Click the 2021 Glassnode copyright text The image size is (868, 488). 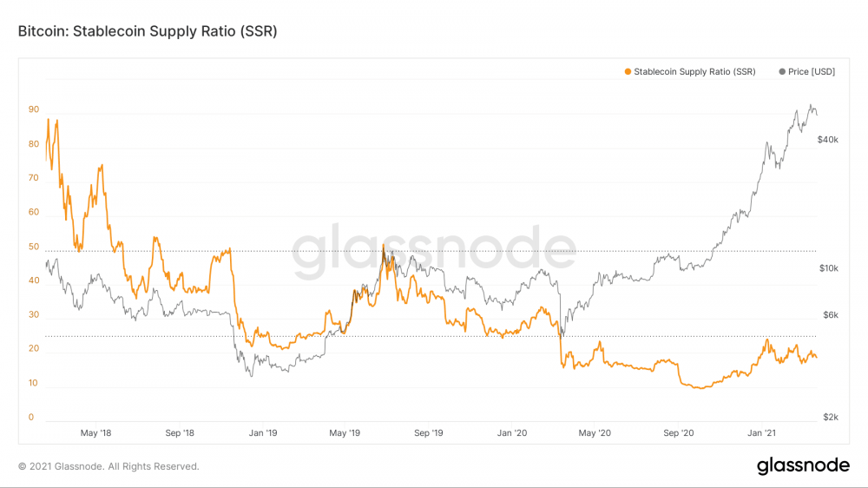click(108, 466)
